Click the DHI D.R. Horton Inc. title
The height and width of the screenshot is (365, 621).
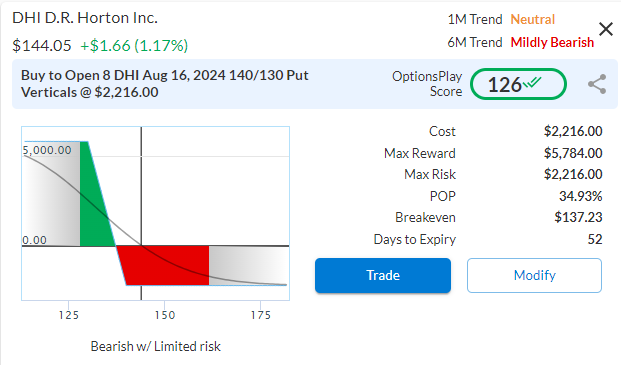point(85,18)
